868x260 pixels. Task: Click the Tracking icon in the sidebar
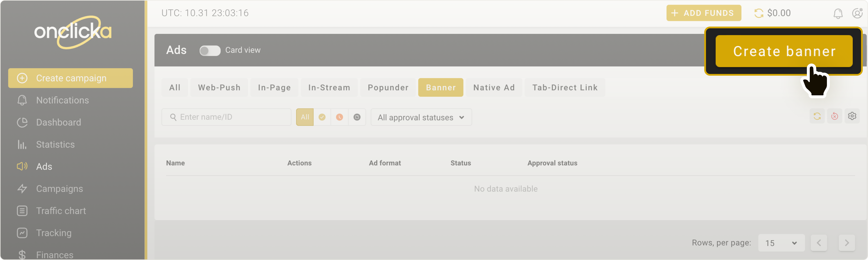(x=22, y=233)
